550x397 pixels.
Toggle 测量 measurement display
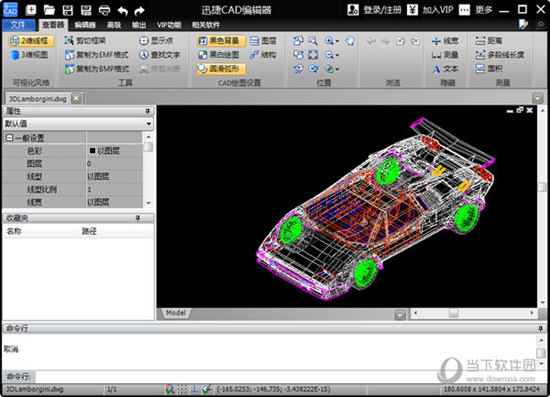point(445,55)
